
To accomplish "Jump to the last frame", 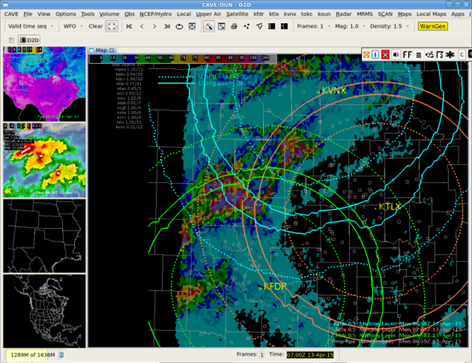I will tap(167, 26).
